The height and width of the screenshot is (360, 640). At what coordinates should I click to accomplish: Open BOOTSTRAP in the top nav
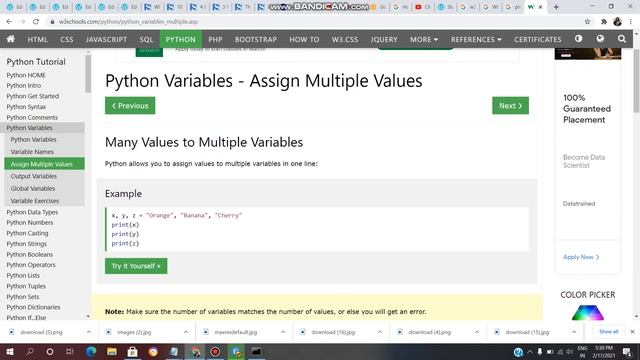256,39
